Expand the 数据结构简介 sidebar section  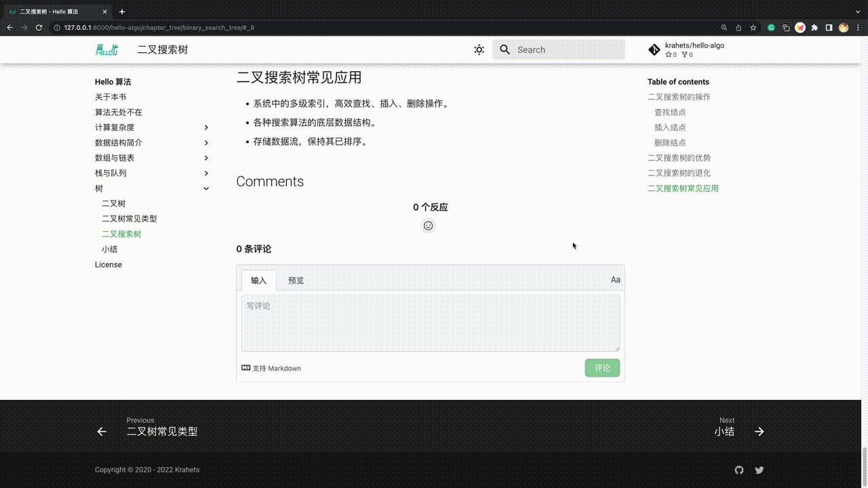(x=206, y=143)
